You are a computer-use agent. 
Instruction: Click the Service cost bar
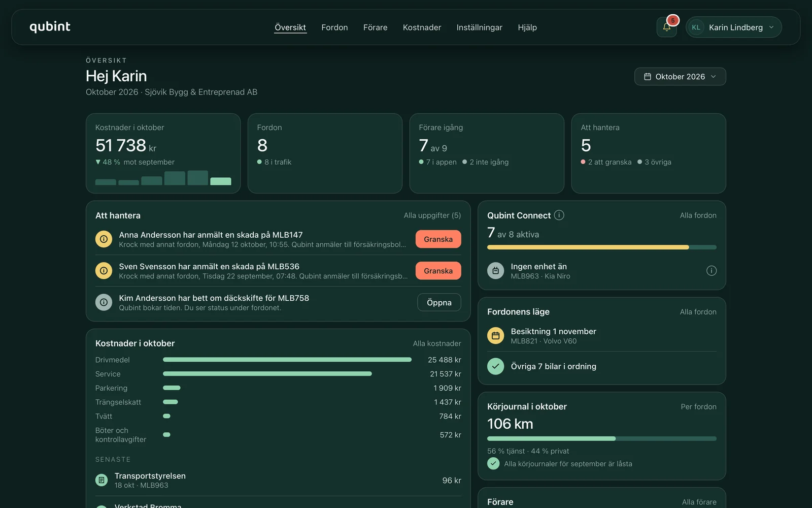267,374
